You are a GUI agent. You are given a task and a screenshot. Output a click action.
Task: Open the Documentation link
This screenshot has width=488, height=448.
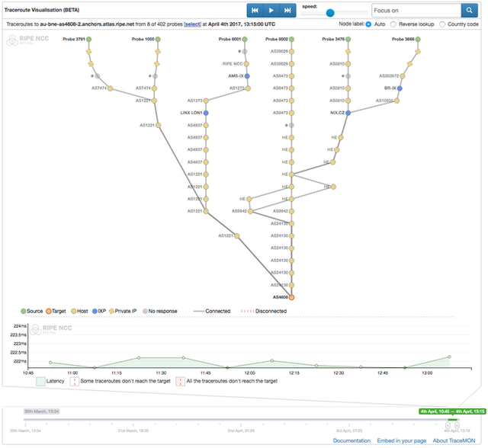[x=352, y=440]
